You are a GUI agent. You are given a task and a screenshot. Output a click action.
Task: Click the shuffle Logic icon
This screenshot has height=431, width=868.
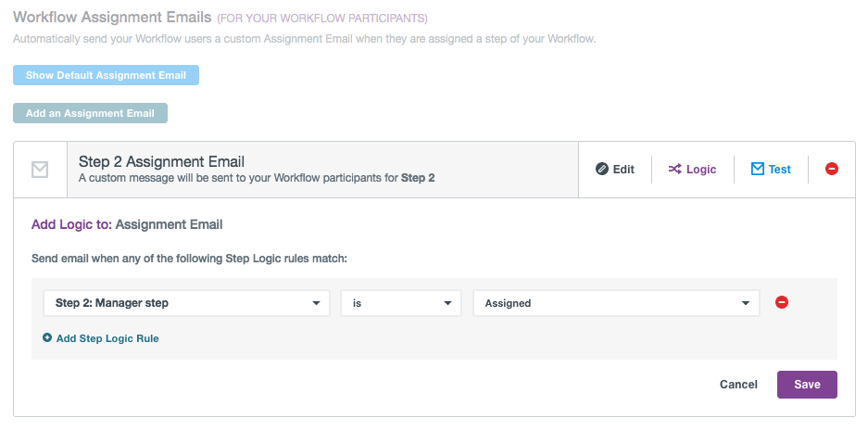(675, 170)
